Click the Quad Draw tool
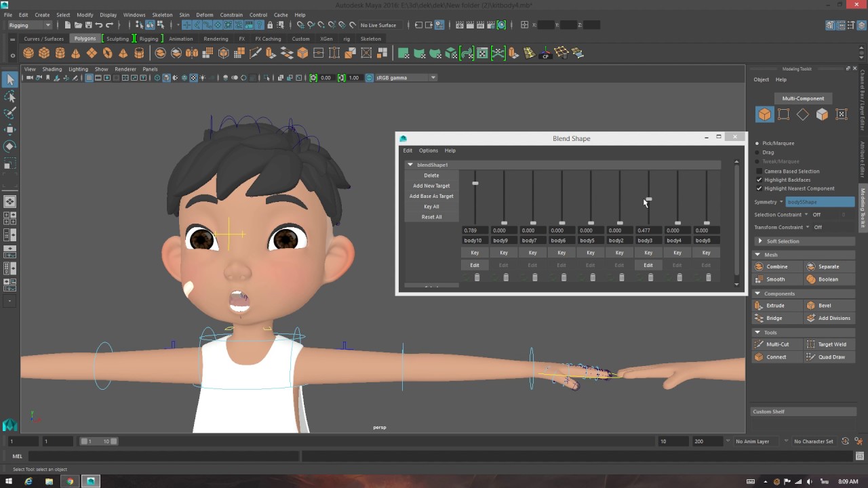 point(830,357)
